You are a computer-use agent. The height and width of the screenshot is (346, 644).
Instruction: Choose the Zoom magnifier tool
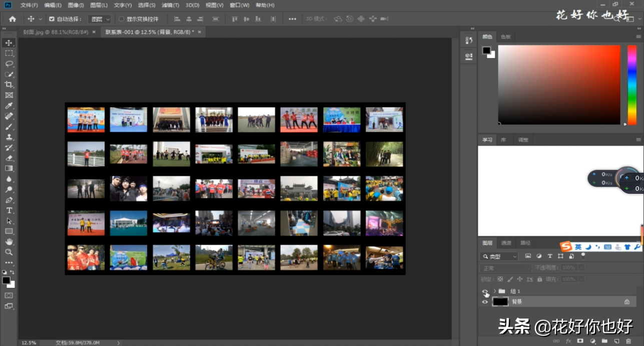[9, 252]
